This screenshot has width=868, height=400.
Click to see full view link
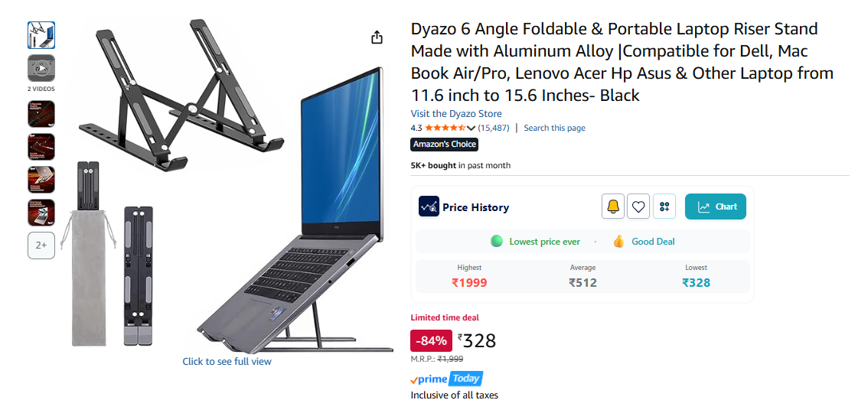pyautogui.click(x=227, y=361)
